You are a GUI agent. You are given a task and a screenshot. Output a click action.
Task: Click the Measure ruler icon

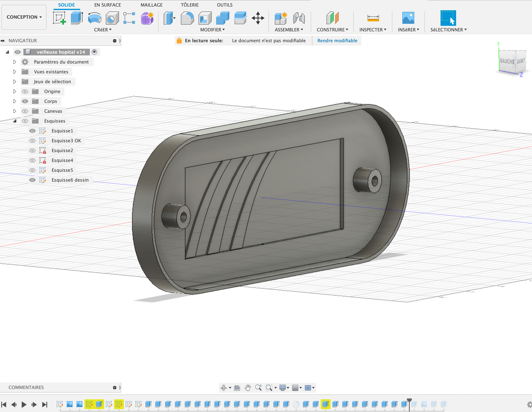(373, 18)
